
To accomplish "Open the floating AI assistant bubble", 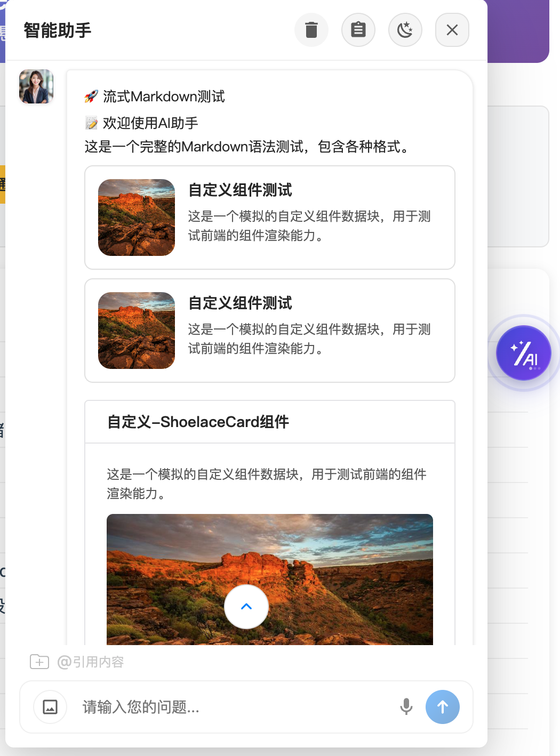I will click(x=524, y=353).
